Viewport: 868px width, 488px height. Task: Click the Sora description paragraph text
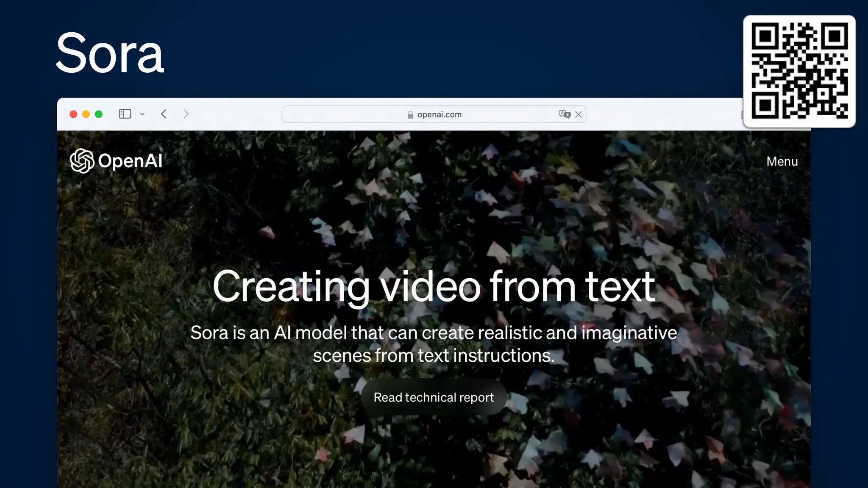434,344
